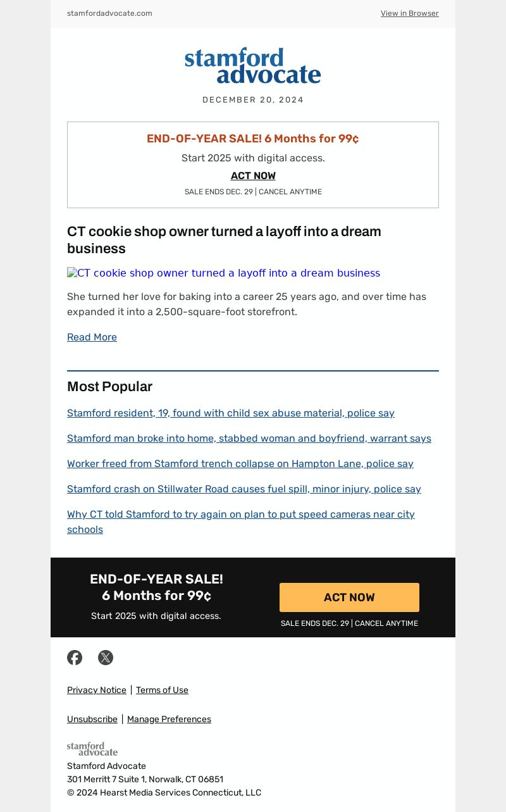Open the Privacy Notice link
This screenshot has width=506, height=812.
pos(97,690)
